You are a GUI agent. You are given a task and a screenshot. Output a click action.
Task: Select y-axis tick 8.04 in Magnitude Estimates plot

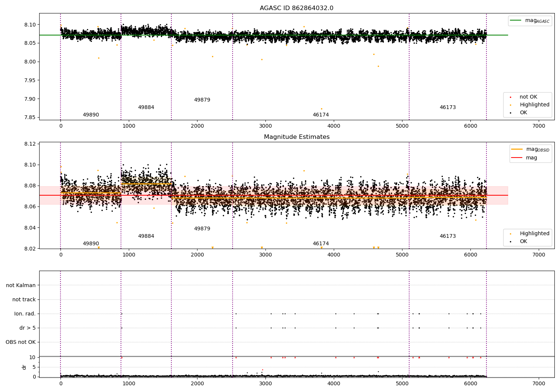(30, 228)
